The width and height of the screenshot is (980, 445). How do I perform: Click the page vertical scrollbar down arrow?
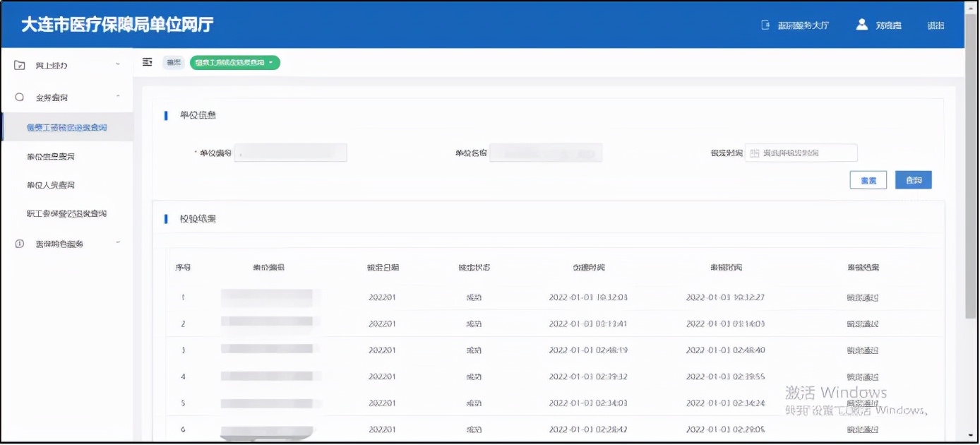pyautogui.click(x=972, y=435)
